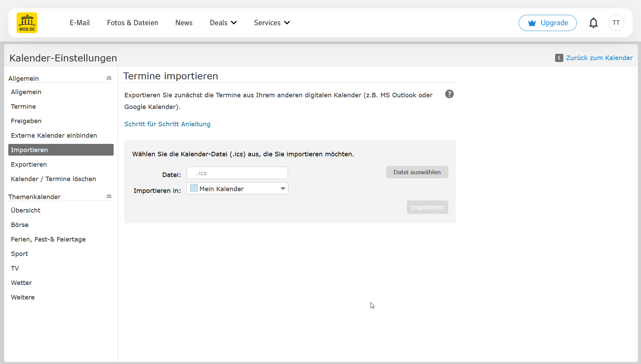Click the back arrow icon beside Zurück zum Kalender
Screen dimensions: 641x364
pos(559,58)
